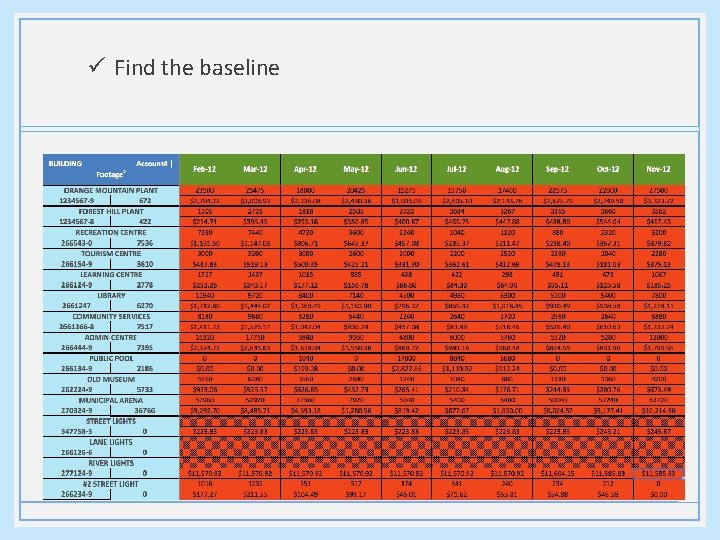Click the checkmark bullet beside Find the baseline
Screen dimensions: 720x540
pyautogui.click(x=97, y=65)
